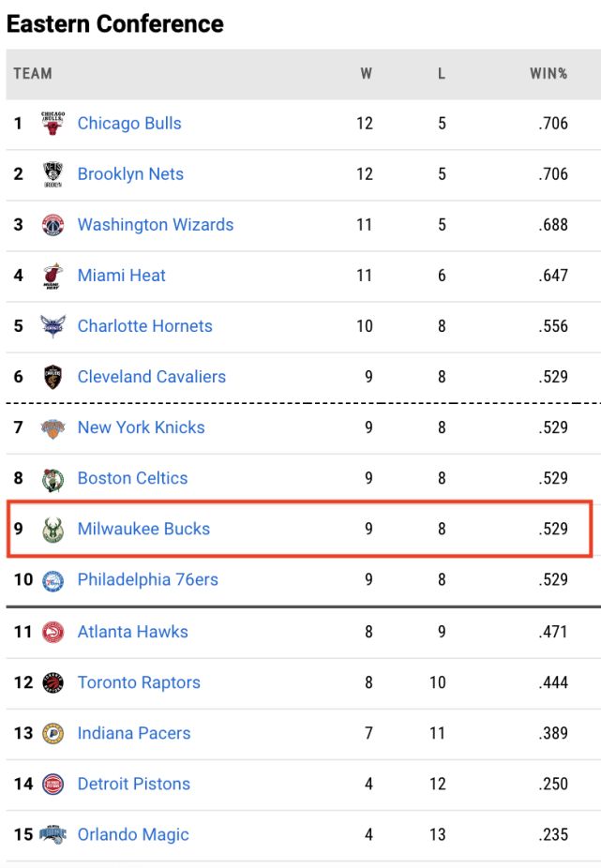Open the Detroit Pistons team page
Screen dimensions: 601x868
(134, 784)
